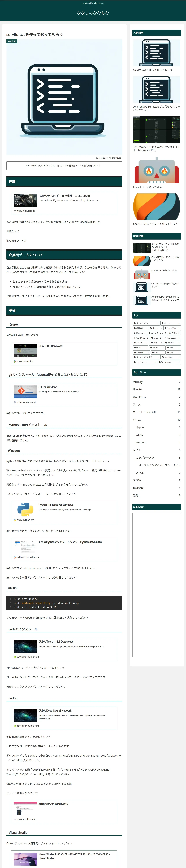Select the オーストラリア生活 tag

146,357
